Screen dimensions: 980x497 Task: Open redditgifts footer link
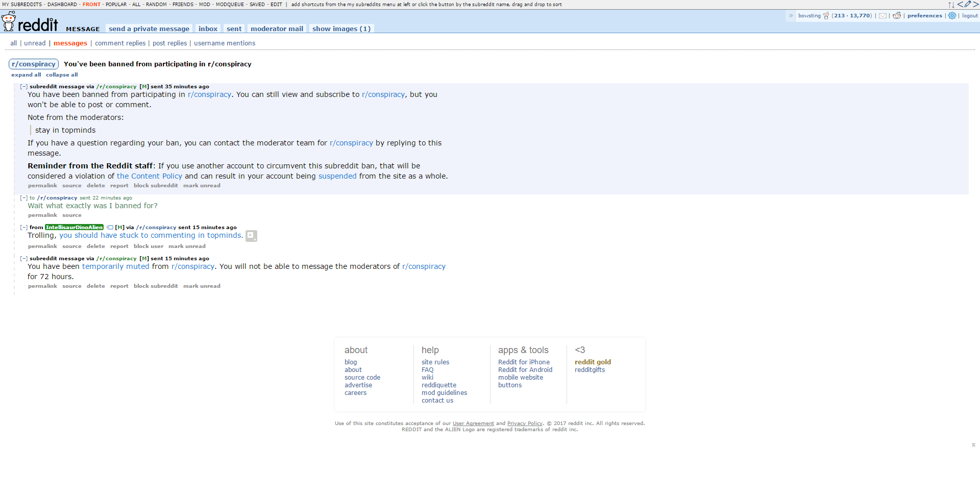coord(590,370)
